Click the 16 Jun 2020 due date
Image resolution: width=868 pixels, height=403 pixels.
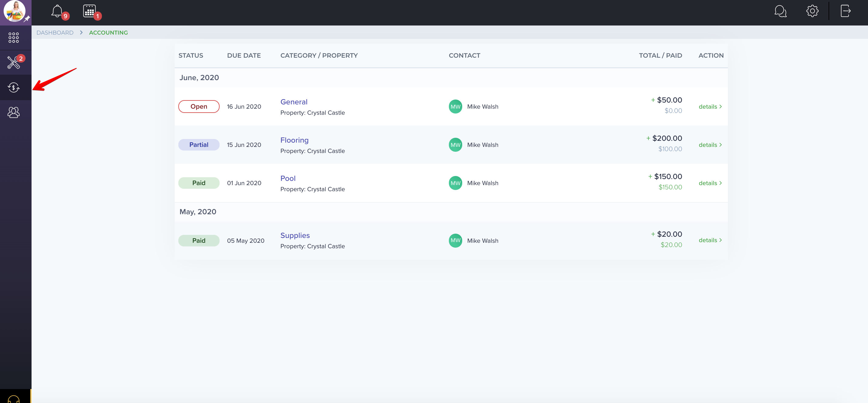(244, 107)
